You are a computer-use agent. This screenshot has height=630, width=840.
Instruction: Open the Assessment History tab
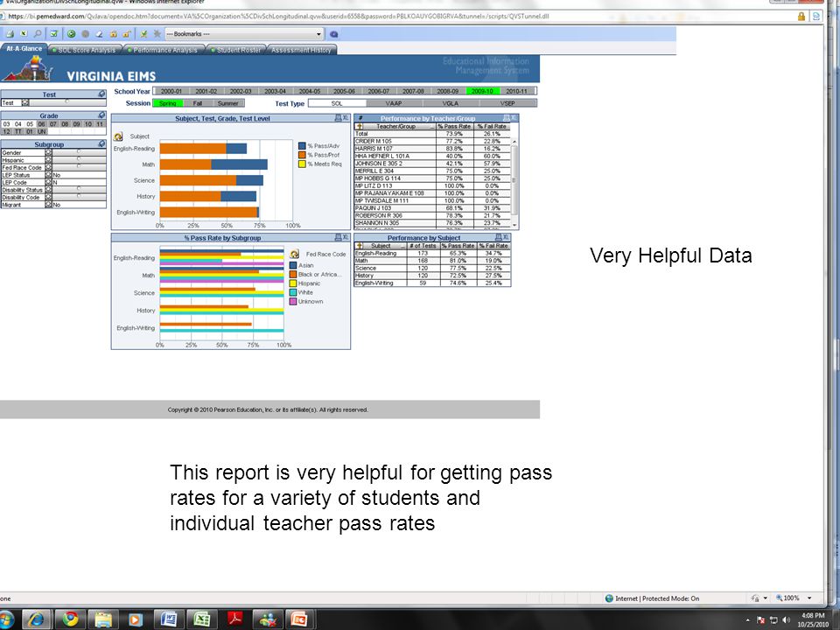point(301,50)
